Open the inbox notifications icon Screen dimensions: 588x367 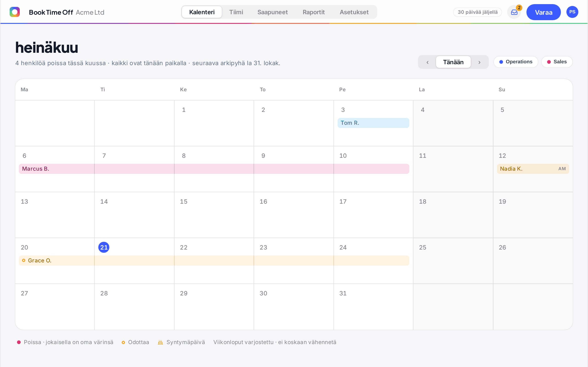[514, 12]
